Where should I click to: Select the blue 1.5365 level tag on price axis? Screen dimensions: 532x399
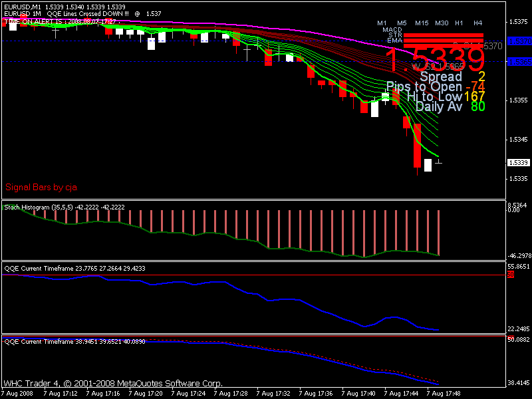518,62
